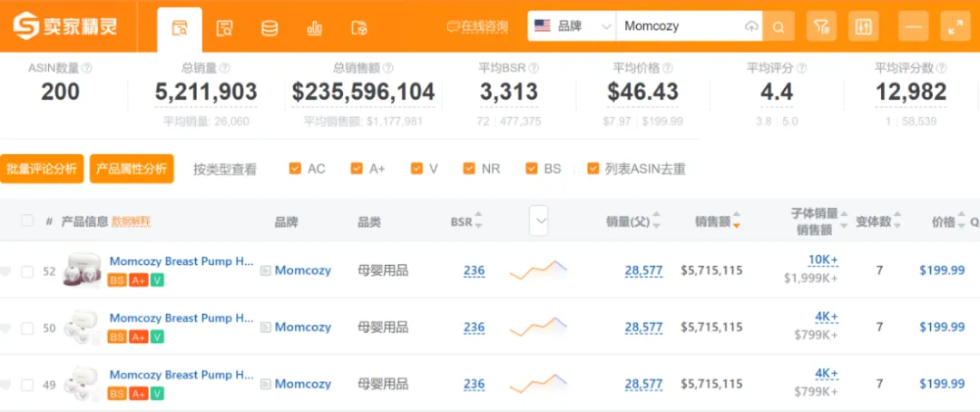
Task: Click 母婴用品 category cell in row 50
Action: [x=383, y=327]
